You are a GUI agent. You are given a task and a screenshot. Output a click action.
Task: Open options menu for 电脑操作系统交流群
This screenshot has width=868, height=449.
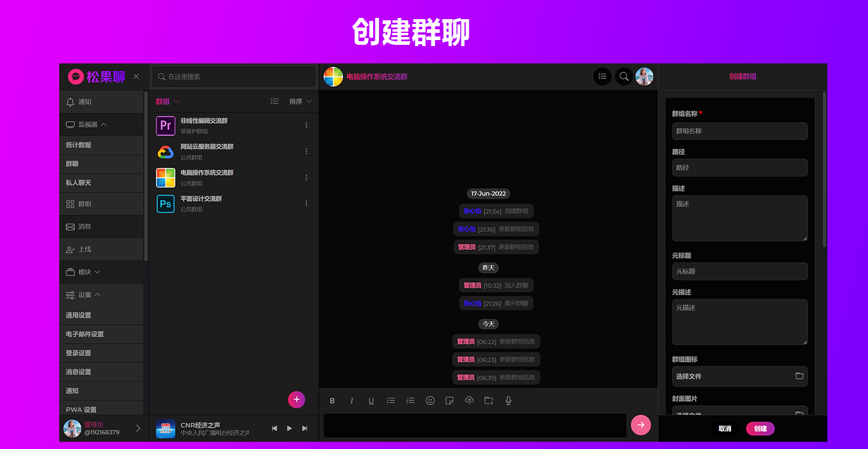307,178
